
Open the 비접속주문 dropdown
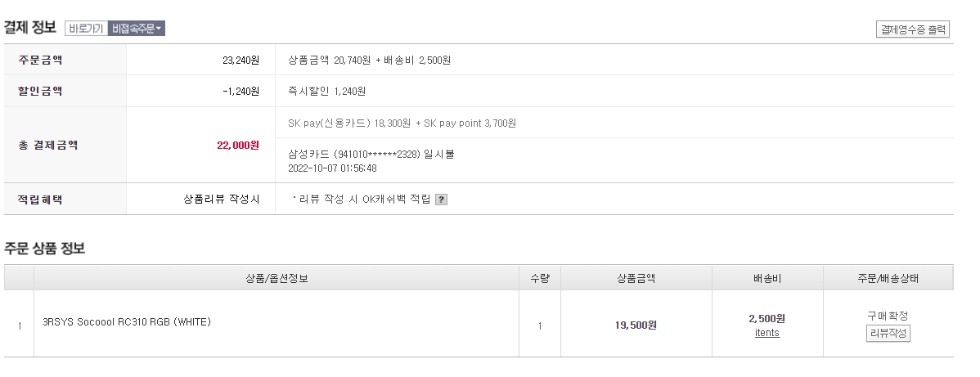click(x=137, y=29)
